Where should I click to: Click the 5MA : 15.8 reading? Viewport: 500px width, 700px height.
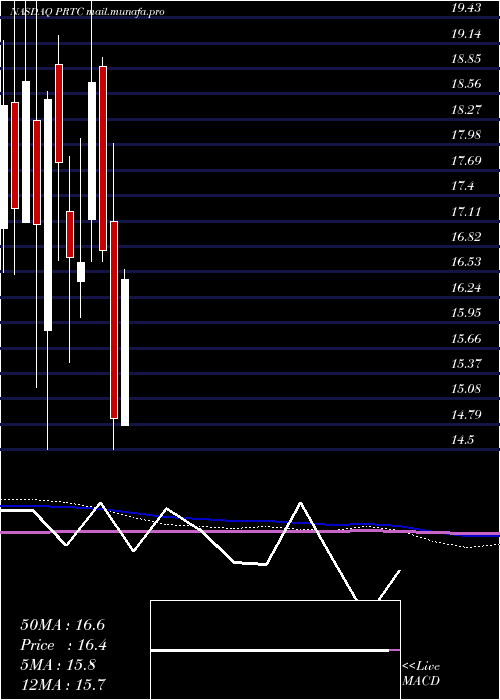58,665
